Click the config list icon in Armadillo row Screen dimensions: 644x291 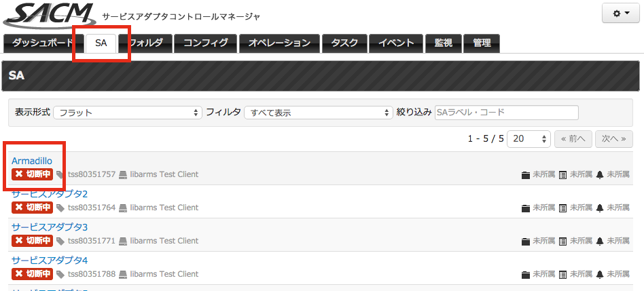[x=563, y=175]
